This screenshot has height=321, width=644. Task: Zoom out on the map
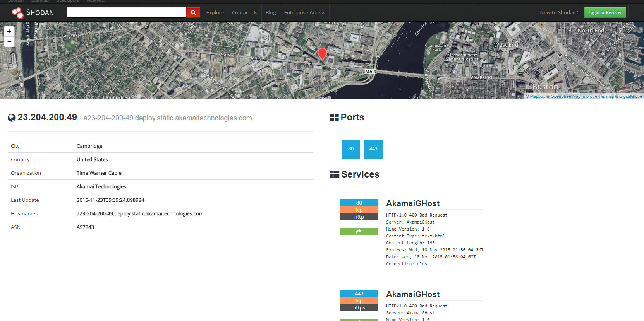click(x=9, y=41)
